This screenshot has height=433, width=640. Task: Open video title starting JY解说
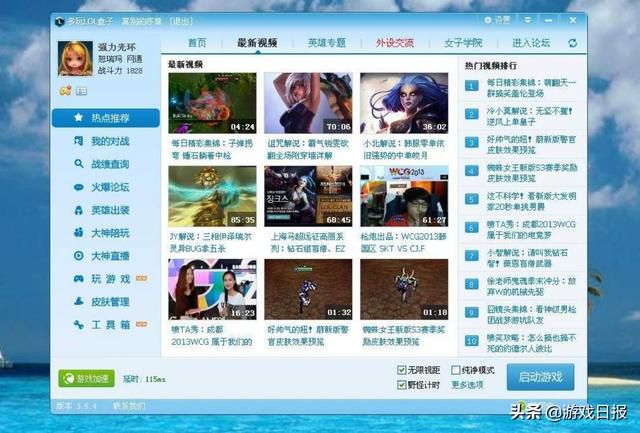tap(211, 242)
